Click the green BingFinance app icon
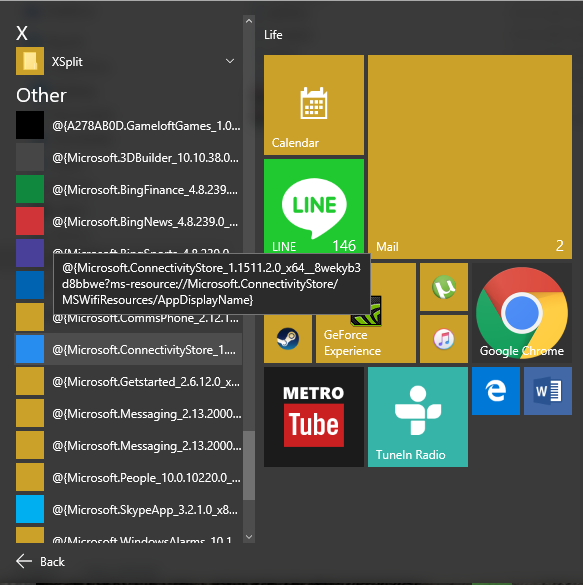Image resolution: width=583 pixels, height=585 pixels. (30, 189)
